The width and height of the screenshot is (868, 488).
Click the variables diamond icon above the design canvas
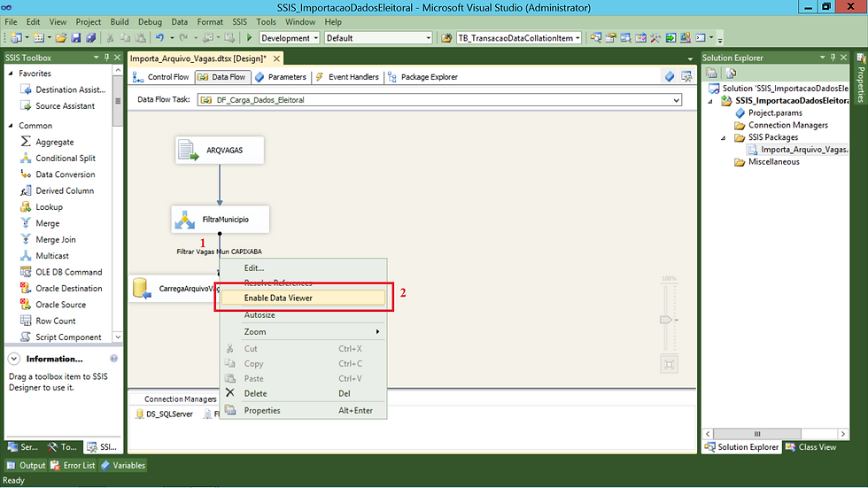670,76
